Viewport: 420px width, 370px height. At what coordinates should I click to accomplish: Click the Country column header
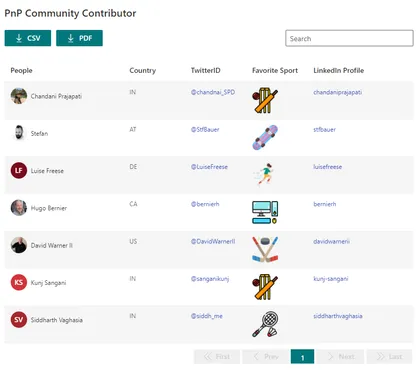(x=143, y=70)
